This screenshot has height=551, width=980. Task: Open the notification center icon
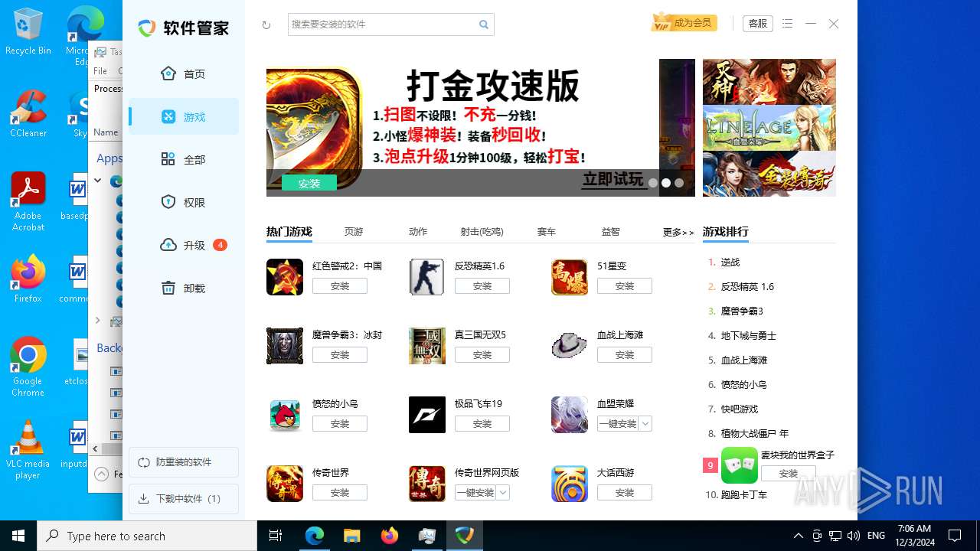click(x=955, y=536)
